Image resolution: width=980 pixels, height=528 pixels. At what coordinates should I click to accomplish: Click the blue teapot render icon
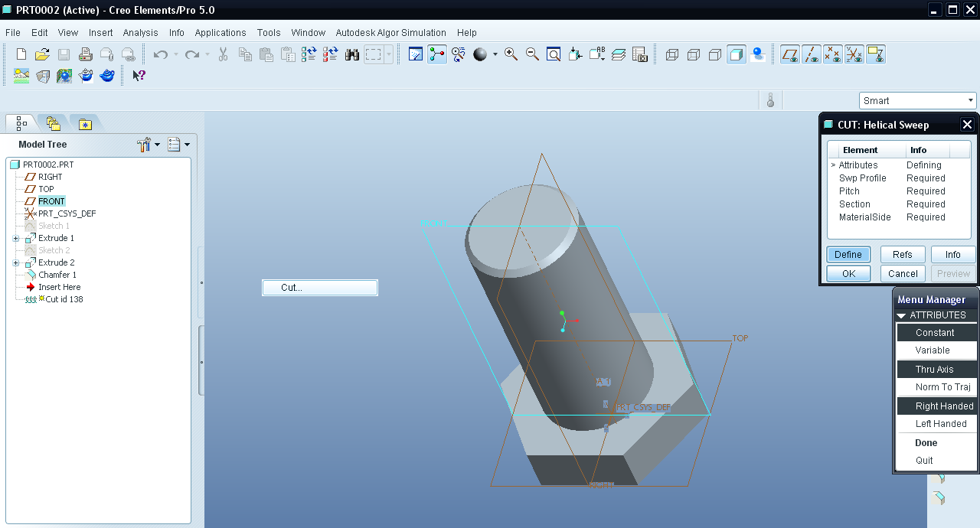click(107, 76)
